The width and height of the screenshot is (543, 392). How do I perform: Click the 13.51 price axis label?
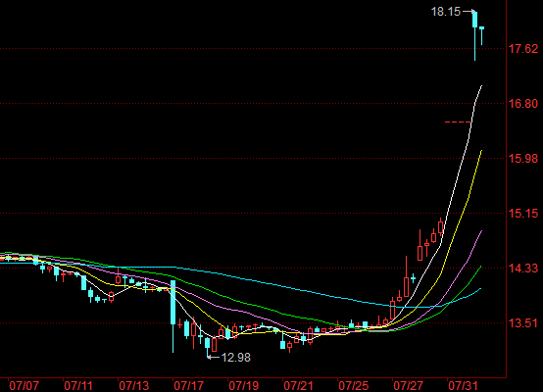tap(523, 323)
